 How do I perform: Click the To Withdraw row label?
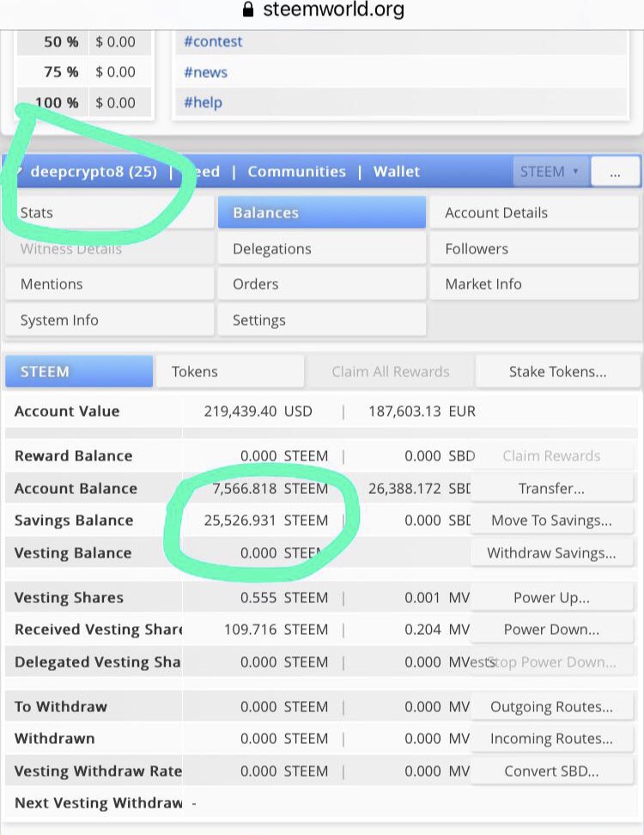[x=61, y=707]
